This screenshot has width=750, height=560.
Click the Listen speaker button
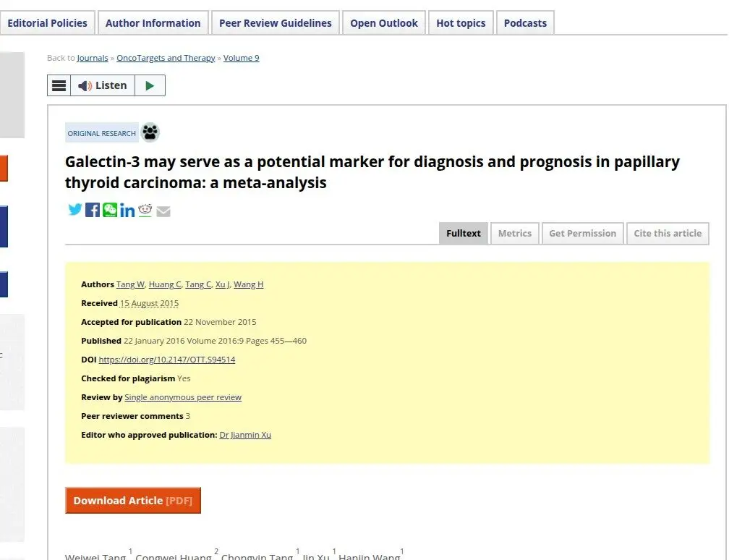103,85
